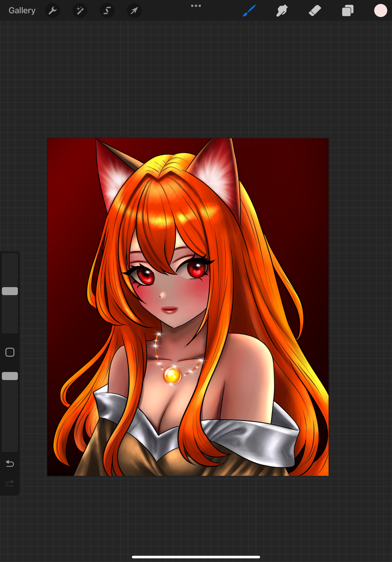Tap the square modify button on sidebar
The image size is (392, 562).
(x=10, y=353)
